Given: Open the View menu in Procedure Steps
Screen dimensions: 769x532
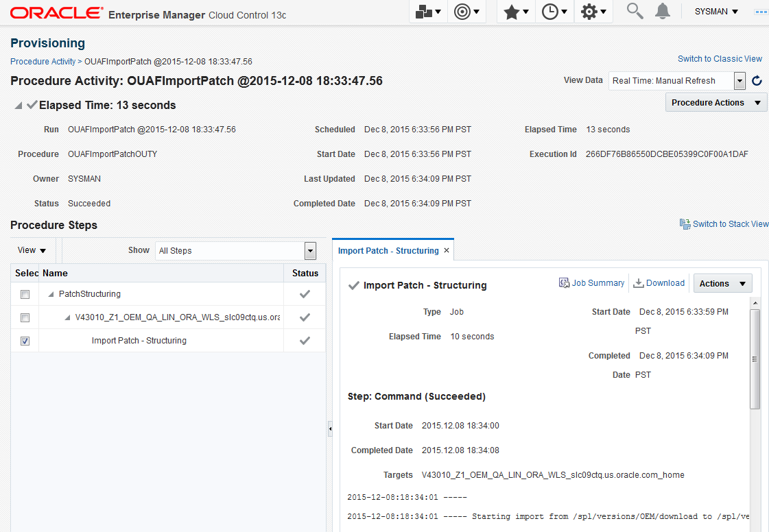Looking at the screenshot, I should [x=32, y=250].
